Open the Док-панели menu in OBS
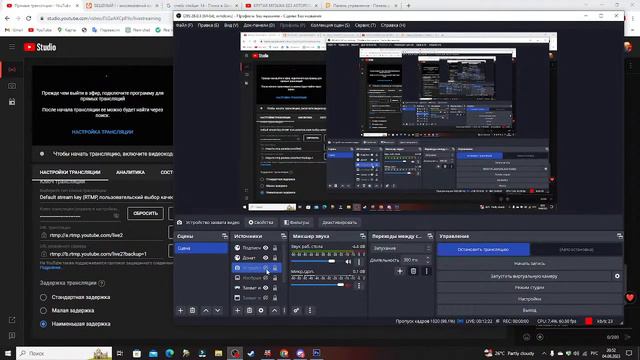640x360 pixels. coord(259,25)
